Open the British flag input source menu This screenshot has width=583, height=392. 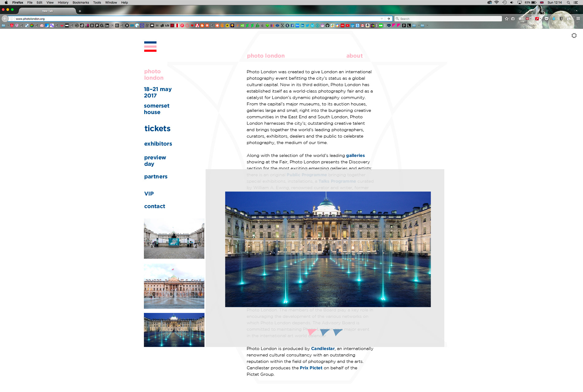[x=542, y=2]
